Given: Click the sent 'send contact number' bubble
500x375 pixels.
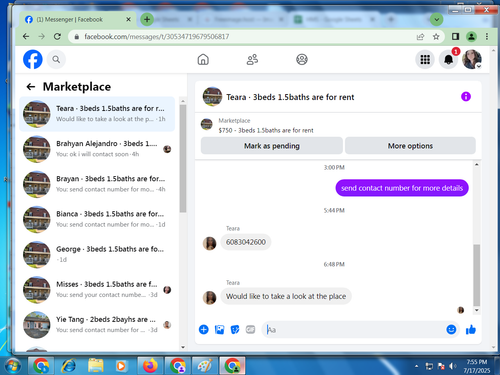Looking at the screenshot, I should click(x=402, y=188).
